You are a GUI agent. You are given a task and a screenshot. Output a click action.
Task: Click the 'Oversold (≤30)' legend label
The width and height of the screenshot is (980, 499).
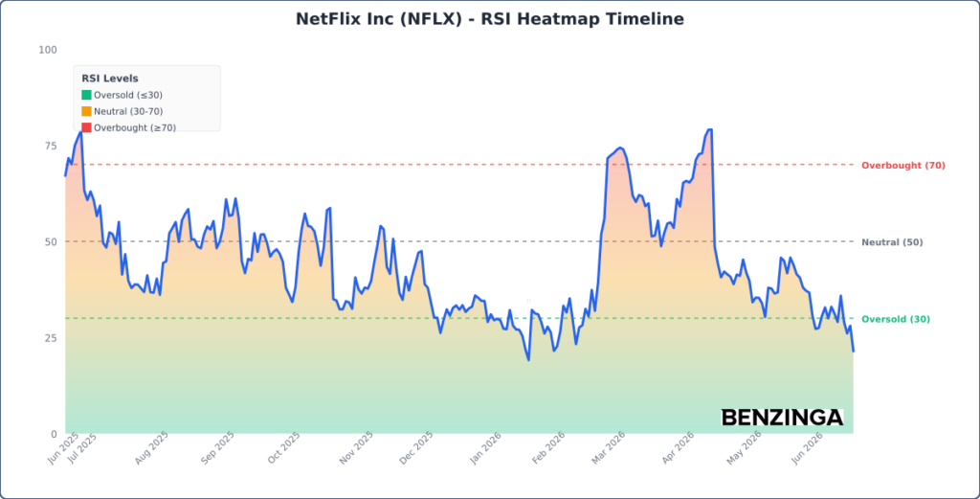[x=128, y=95]
